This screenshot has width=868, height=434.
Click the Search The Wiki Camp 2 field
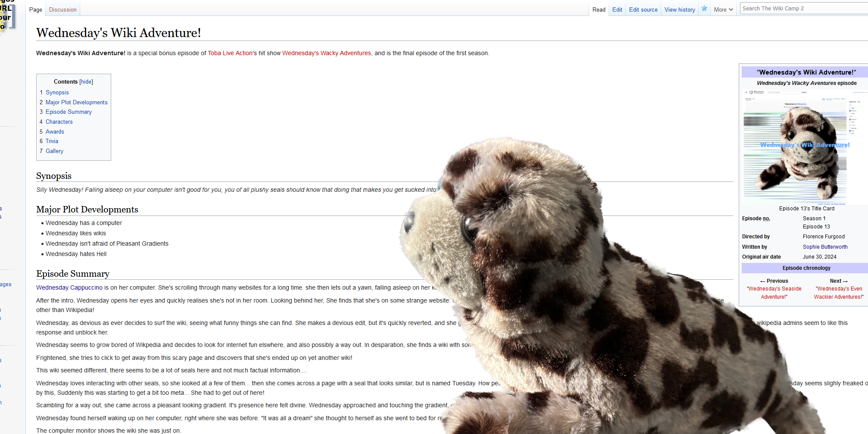[802, 9]
